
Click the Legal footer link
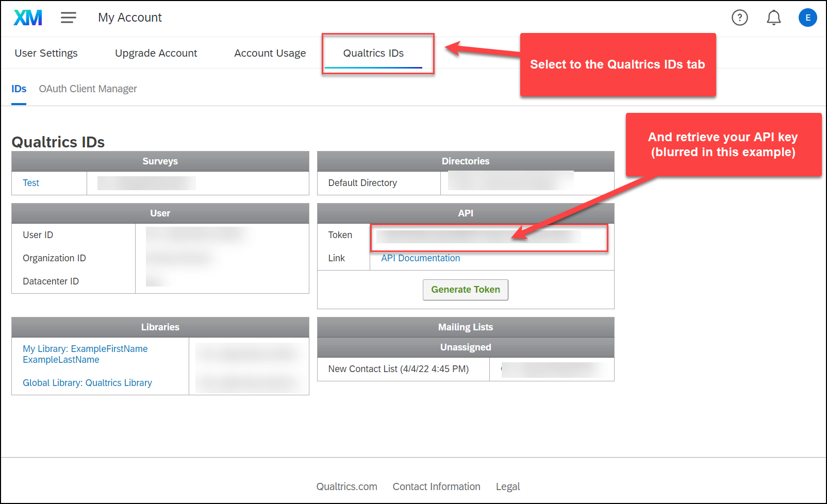tap(508, 486)
